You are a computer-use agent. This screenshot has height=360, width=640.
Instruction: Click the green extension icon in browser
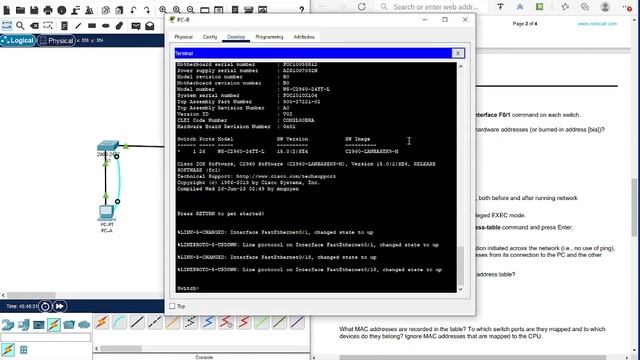tap(540, 7)
